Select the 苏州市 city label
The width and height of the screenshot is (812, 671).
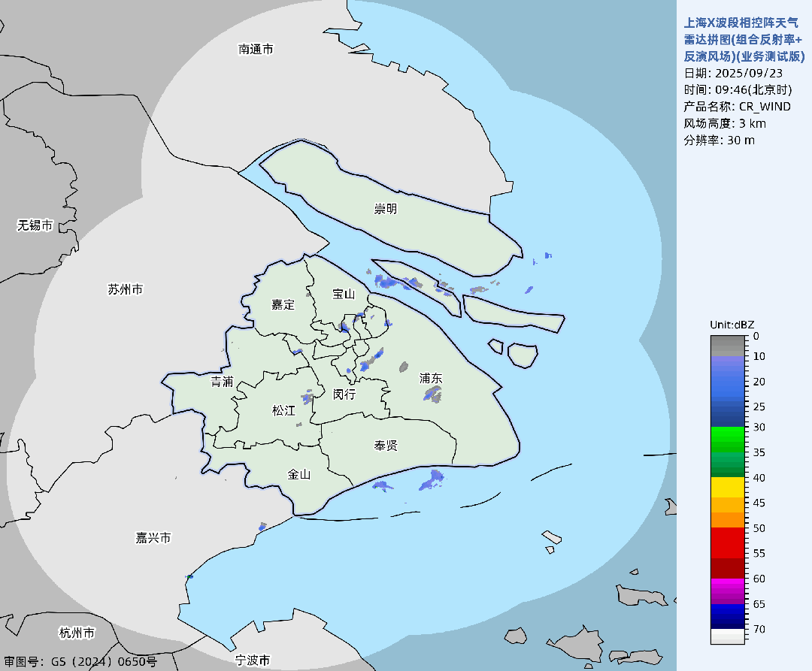(x=125, y=289)
